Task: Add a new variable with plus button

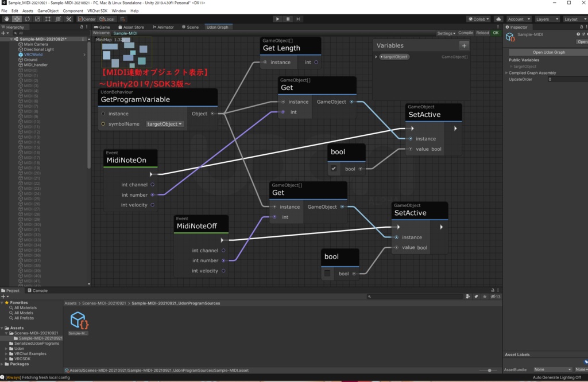Action: (x=464, y=46)
